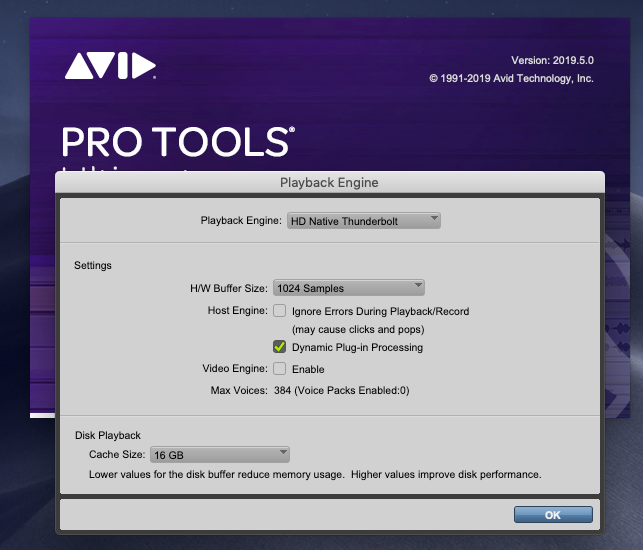The width and height of the screenshot is (643, 550).
Task: Click the Avid Technology copyright text
Action: click(511, 78)
